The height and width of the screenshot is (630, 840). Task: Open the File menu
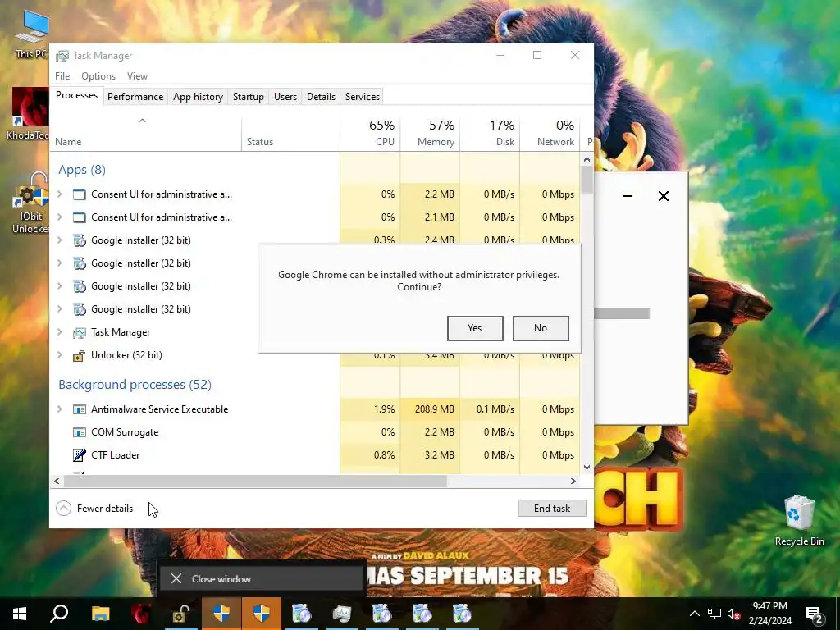tap(62, 76)
